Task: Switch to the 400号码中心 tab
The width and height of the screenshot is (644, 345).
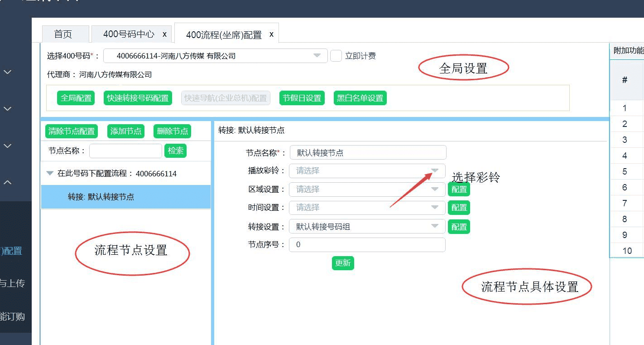Action: (128, 34)
